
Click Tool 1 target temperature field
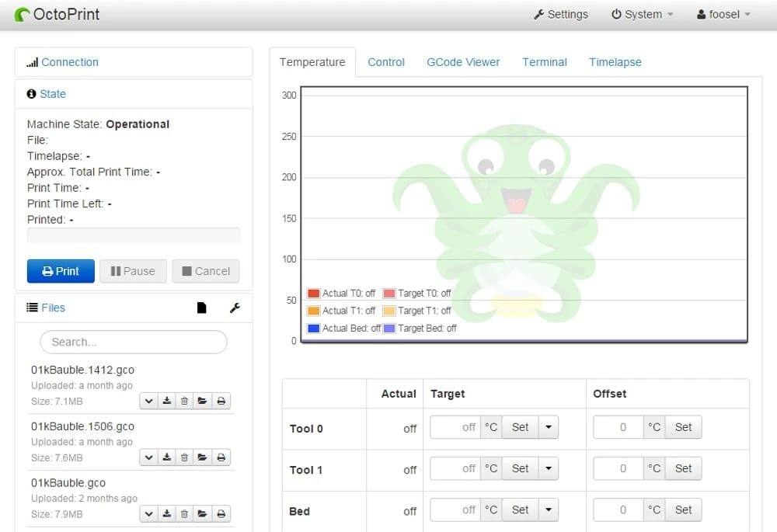[x=455, y=468]
